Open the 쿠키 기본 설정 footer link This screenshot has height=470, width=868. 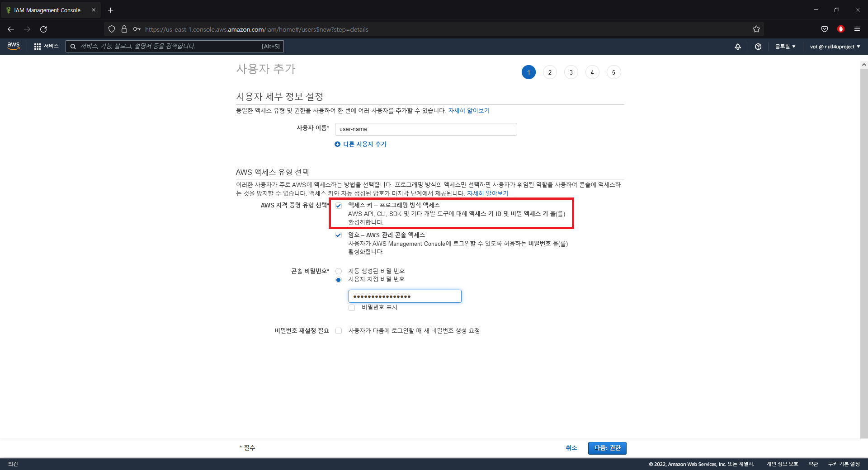(x=844, y=464)
